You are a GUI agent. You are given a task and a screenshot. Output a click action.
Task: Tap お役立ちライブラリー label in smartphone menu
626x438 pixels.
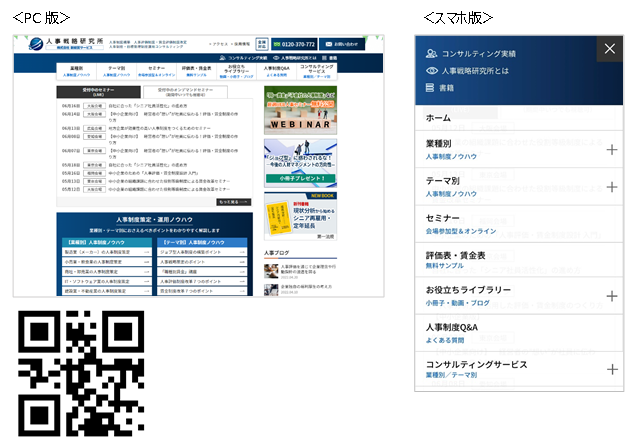468,290
